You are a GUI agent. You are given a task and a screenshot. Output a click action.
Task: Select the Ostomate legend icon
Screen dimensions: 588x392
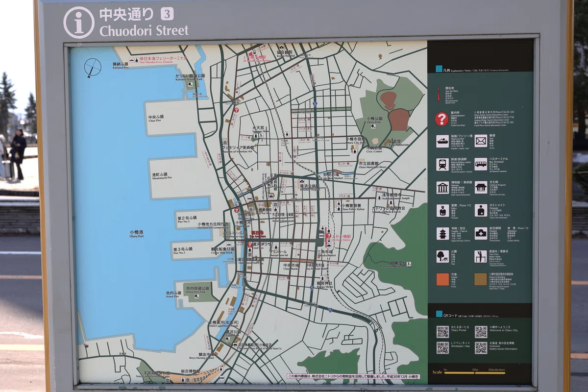481,210
